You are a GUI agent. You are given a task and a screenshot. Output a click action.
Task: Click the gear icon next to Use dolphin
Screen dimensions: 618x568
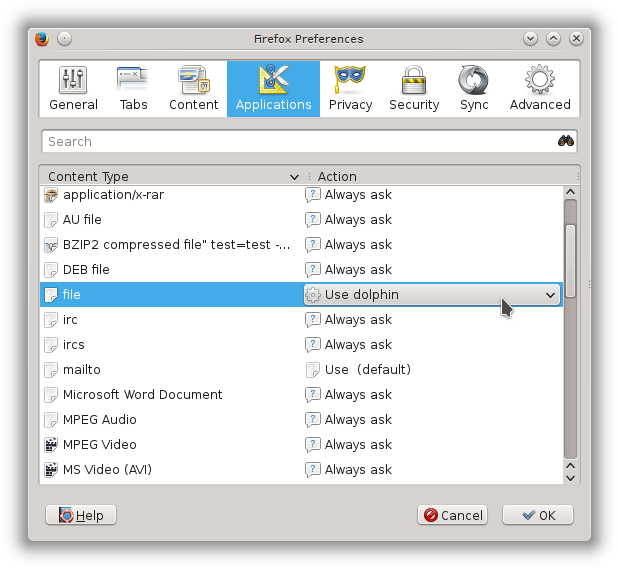click(x=313, y=295)
